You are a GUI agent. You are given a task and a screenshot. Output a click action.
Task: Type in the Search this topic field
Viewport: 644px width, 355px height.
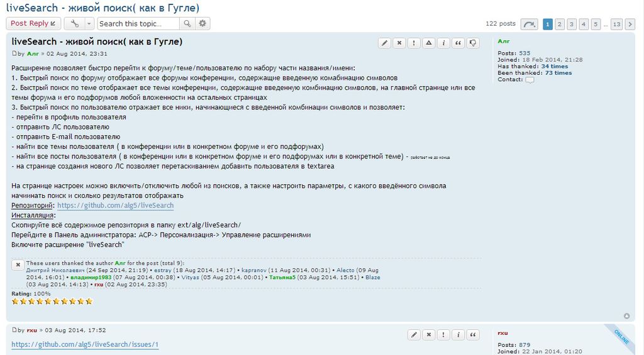(x=138, y=23)
